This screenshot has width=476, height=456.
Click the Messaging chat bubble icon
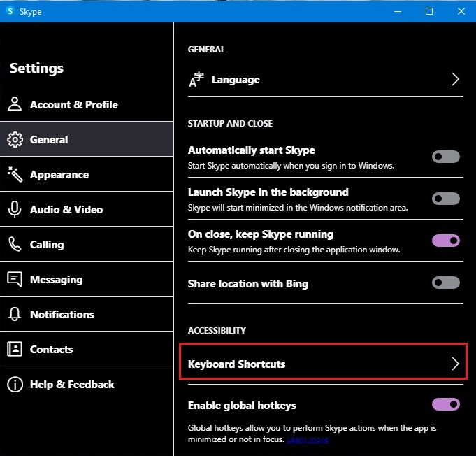pyautogui.click(x=15, y=279)
